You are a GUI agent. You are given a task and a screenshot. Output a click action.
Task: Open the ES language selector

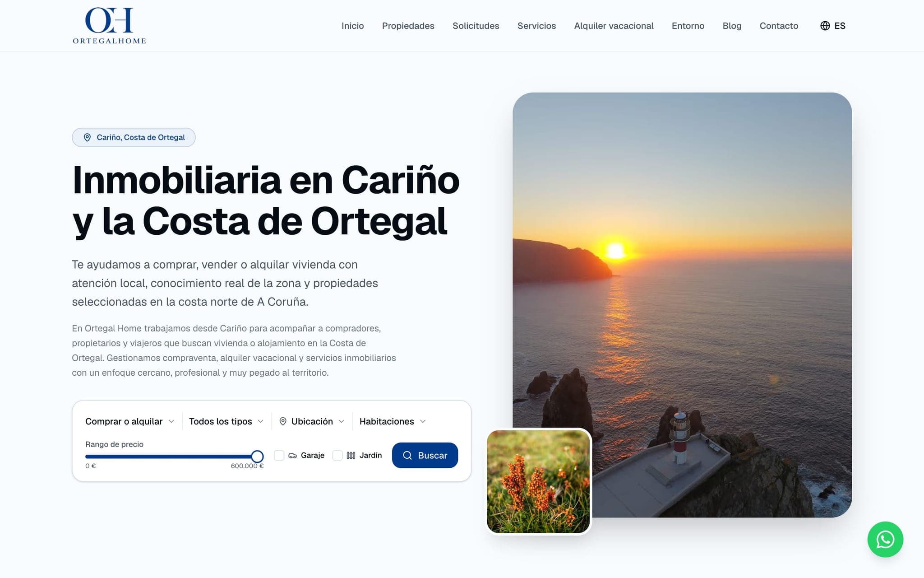coord(833,26)
